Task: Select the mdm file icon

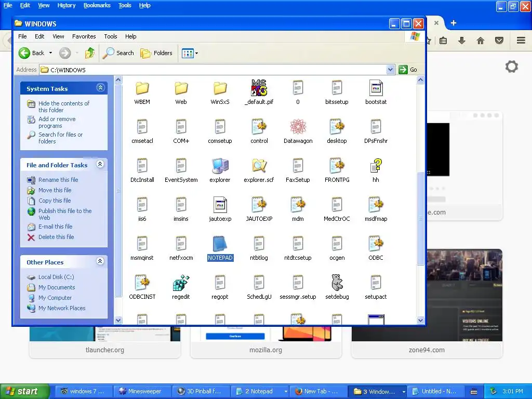Action: [x=298, y=210]
